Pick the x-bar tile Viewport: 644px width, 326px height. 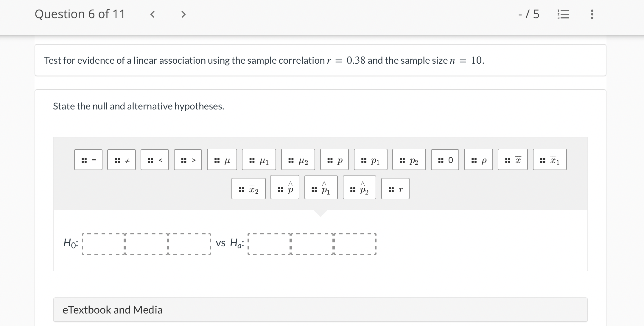513,160
